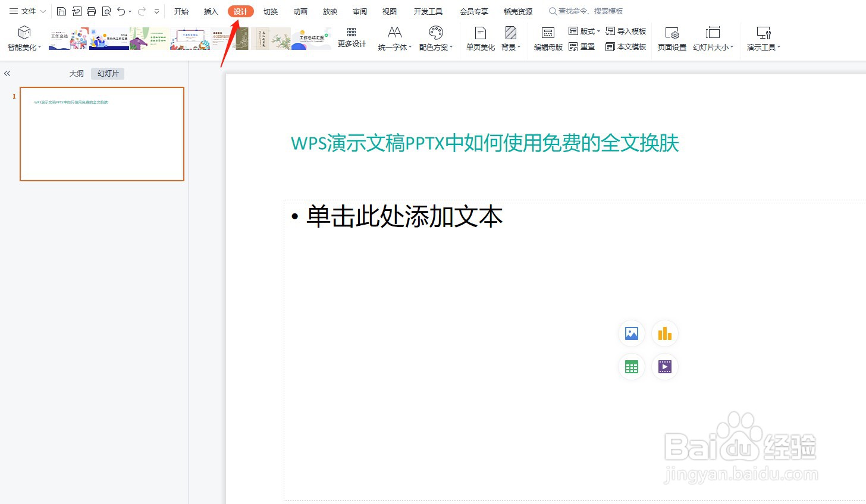Apply the blue illustrated work-report template

pyautogui.click(x=109, y=38)
